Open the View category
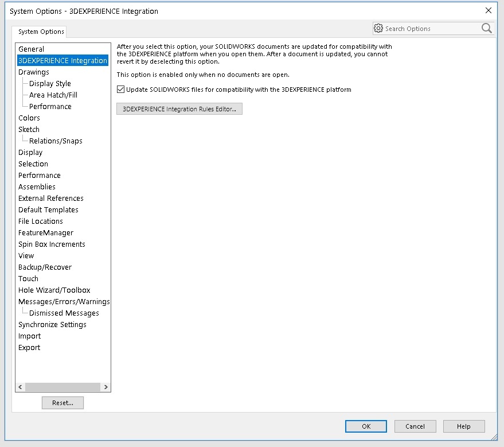 26,256
